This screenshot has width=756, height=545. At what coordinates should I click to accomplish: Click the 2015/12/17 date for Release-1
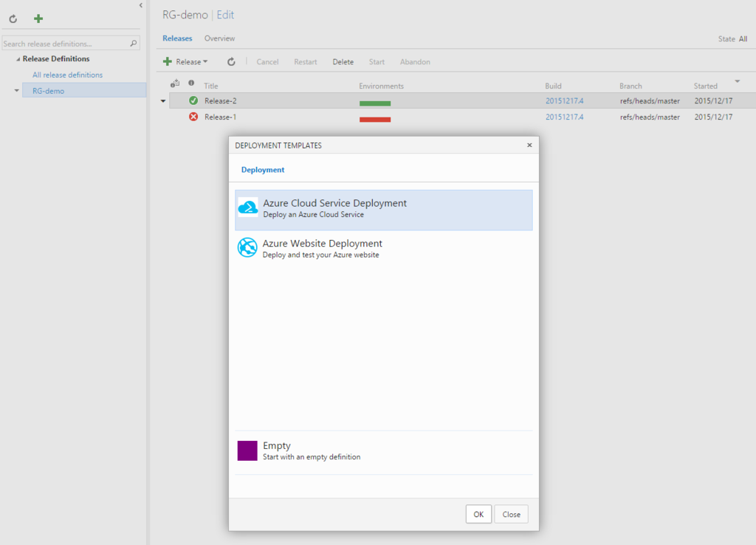click(714, 117)
